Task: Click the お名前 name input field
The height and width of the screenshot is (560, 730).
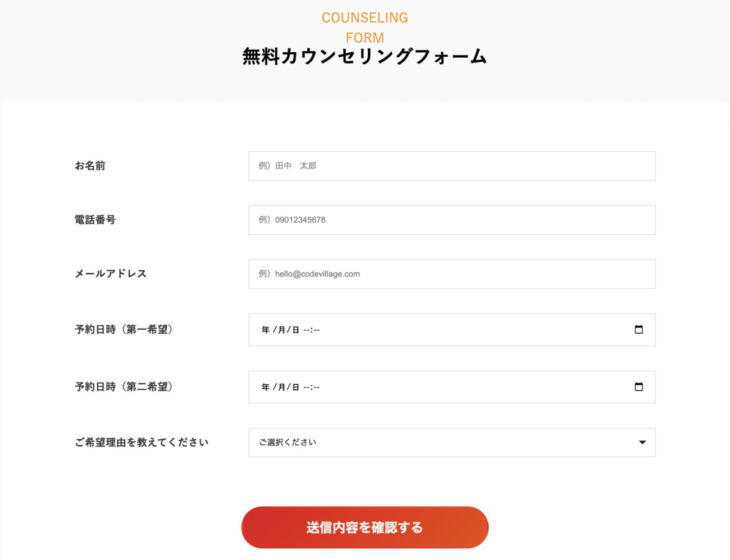Action: click(x=452, y=166)
